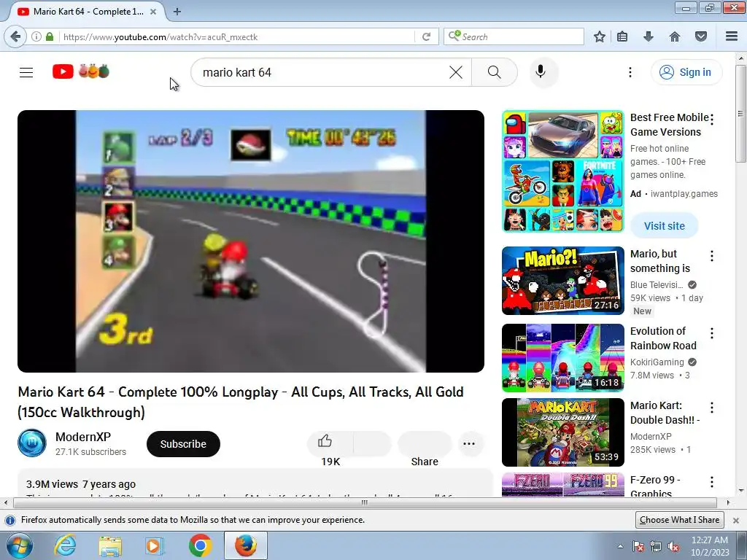747x560 pixels.
Task: Open YouTube settings three-dot menu
Action: 630,72
